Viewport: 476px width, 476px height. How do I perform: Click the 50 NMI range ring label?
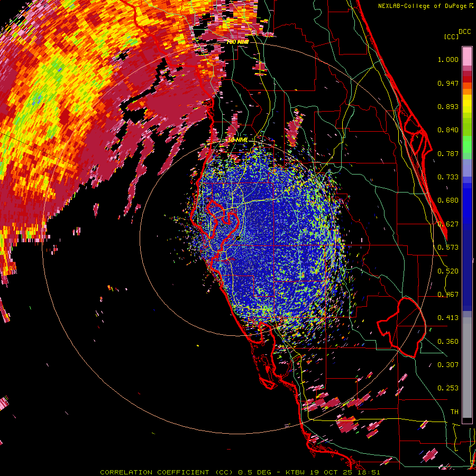(237, 140)
